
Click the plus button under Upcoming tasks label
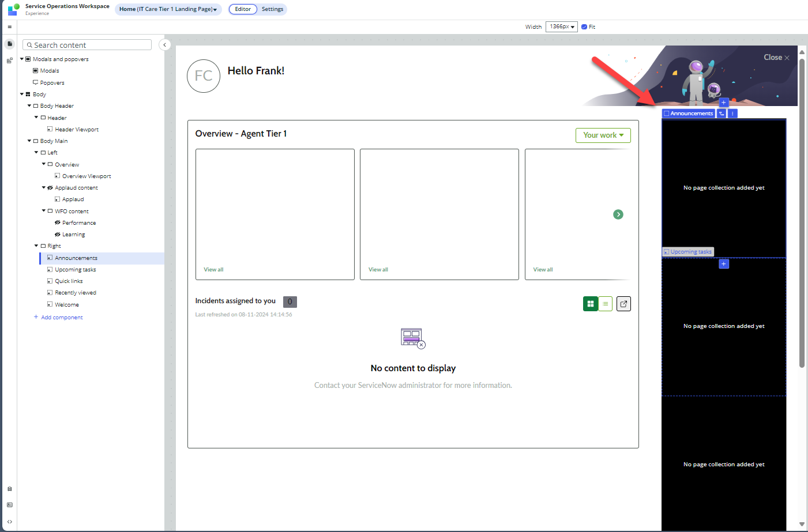point(724,264)
